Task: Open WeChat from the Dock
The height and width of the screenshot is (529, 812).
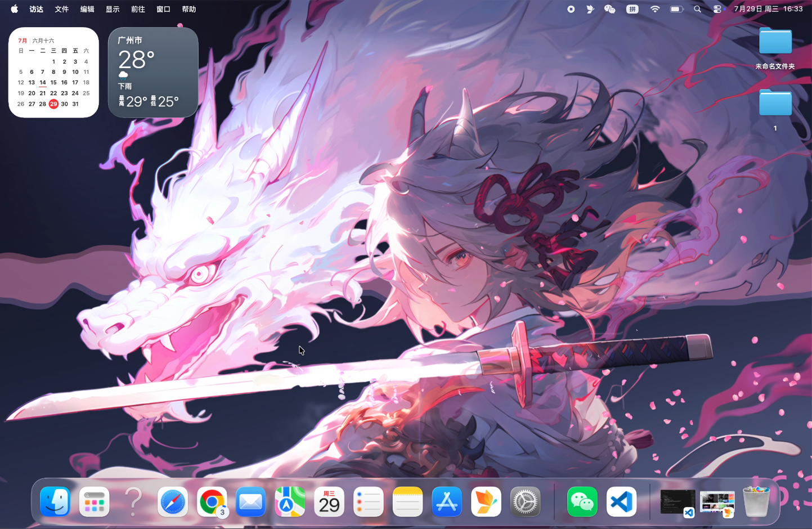Action: 582,501
